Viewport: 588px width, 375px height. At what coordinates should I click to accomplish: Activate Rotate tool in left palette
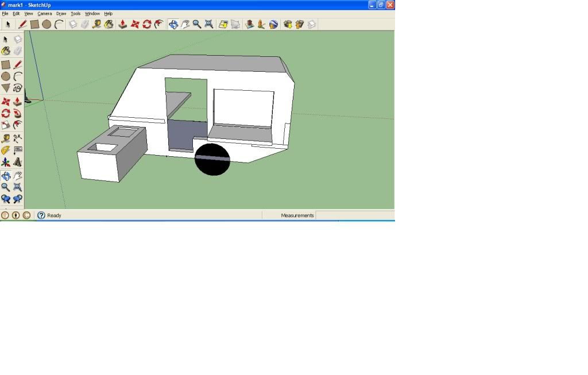point(6,113)
